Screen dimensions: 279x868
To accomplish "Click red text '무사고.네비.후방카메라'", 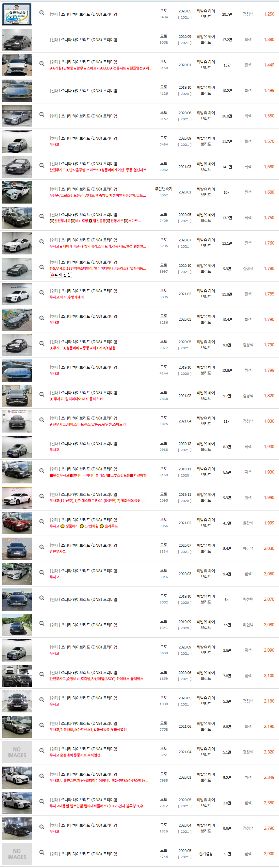I will coord(67,297).
